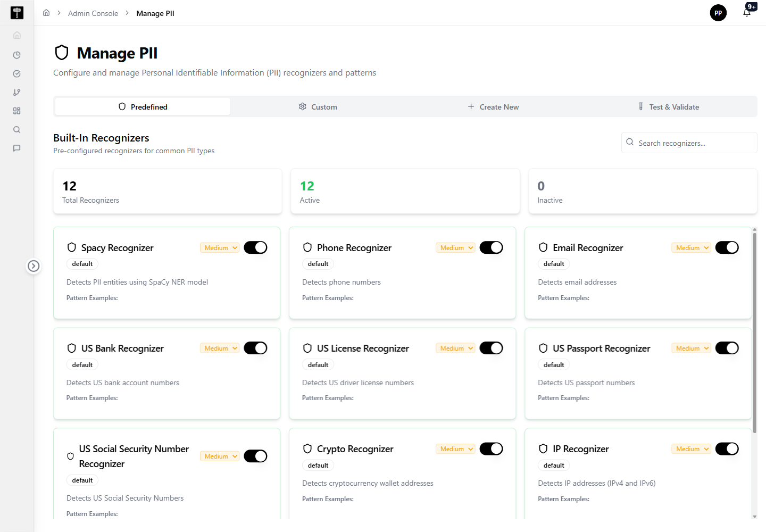Turn off the US License Recognizer switch
This screenshot has height=532, width=766.
click(491, 348)
